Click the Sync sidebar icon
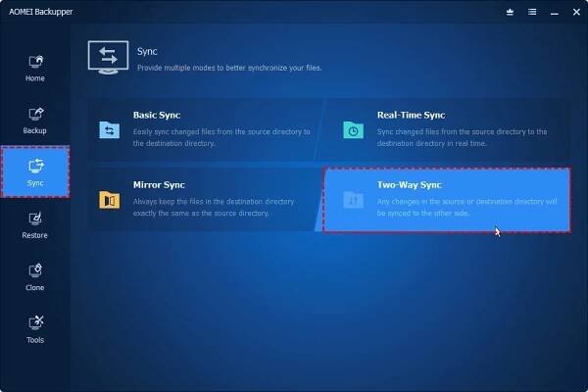Viewport: 588px width, 392px height. (34, 166)
